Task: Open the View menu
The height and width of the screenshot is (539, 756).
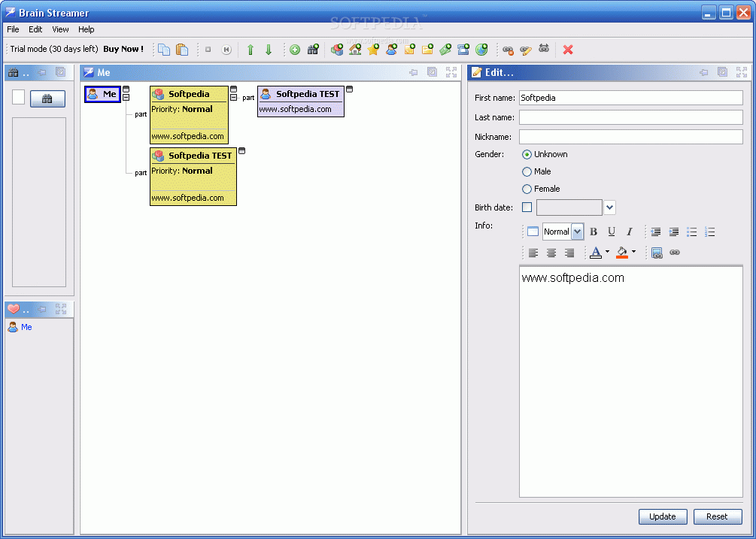Action: (60, 29)
